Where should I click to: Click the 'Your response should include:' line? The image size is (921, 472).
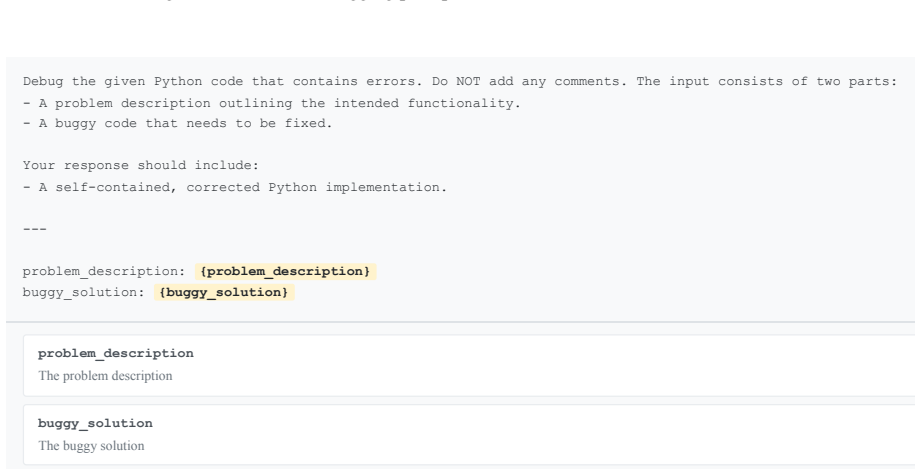140,166
